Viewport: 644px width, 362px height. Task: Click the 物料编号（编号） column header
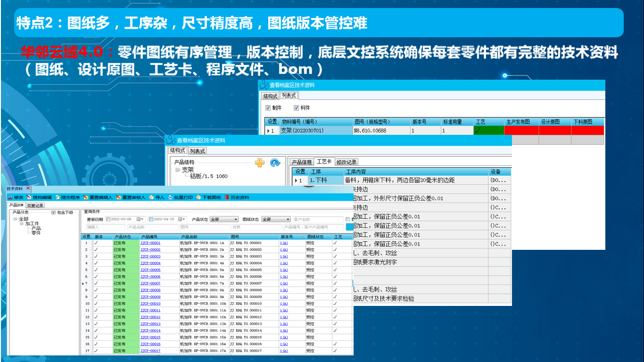(316, 122)
